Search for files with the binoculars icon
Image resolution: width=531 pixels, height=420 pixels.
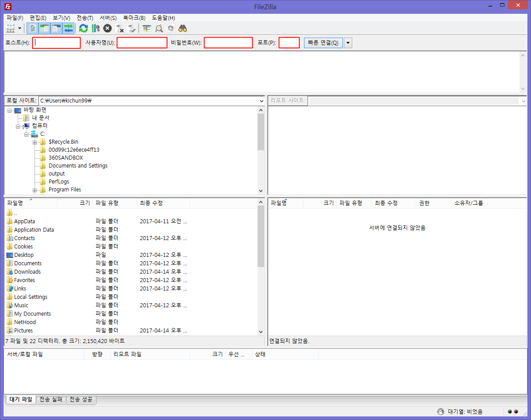click(183, 28)
